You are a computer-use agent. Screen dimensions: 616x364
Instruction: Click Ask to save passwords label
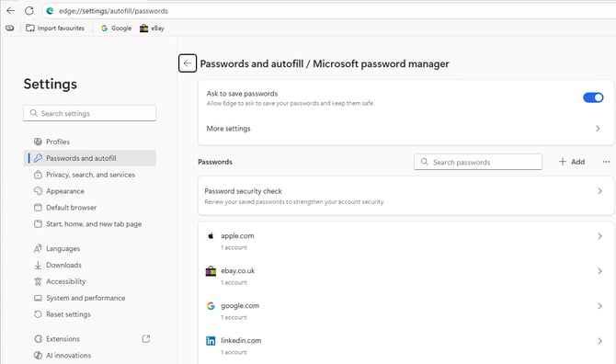coord(242,94)
